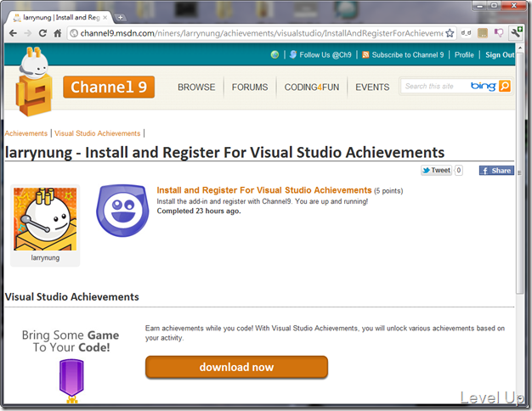This screenshot has width=532, height=411.
Task: Open the Profile link
Action: pos(464,55)
